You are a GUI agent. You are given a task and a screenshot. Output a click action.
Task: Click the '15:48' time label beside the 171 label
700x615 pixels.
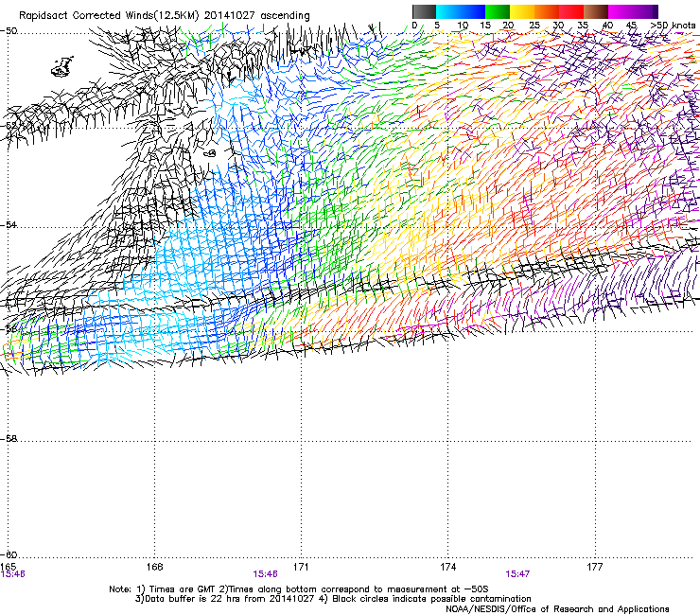click(x=265, y=574)
